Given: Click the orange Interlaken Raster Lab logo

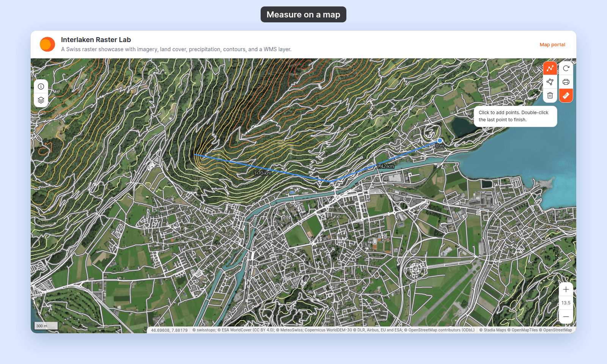Looking at the screenshot, I should (47, 44).
